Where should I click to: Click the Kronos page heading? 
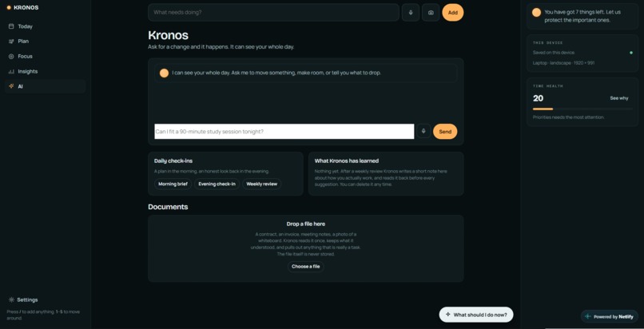point(168,35)
